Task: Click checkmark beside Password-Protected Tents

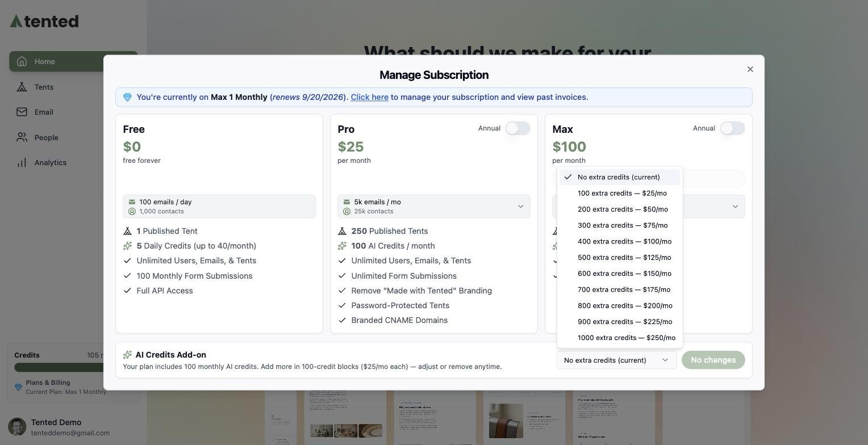Action: pos(342,305)
